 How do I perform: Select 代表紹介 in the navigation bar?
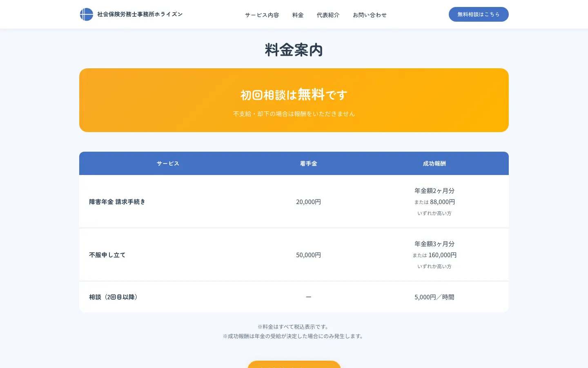point(328,15)
